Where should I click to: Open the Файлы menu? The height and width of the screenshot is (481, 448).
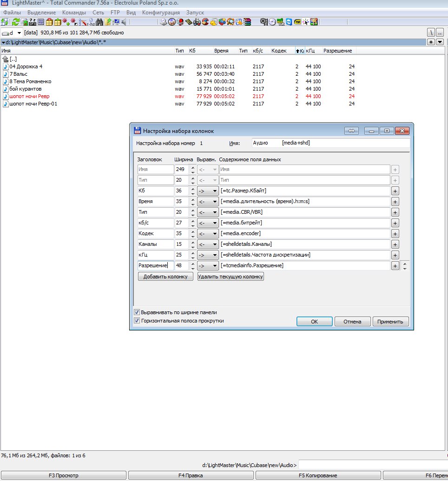pyautogui.click(x=12, y=13)
